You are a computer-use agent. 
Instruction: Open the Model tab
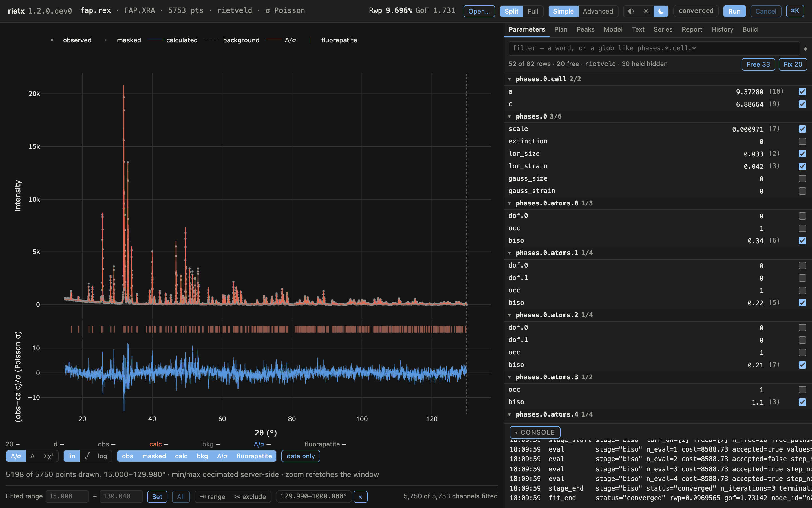tap(613, 30)
